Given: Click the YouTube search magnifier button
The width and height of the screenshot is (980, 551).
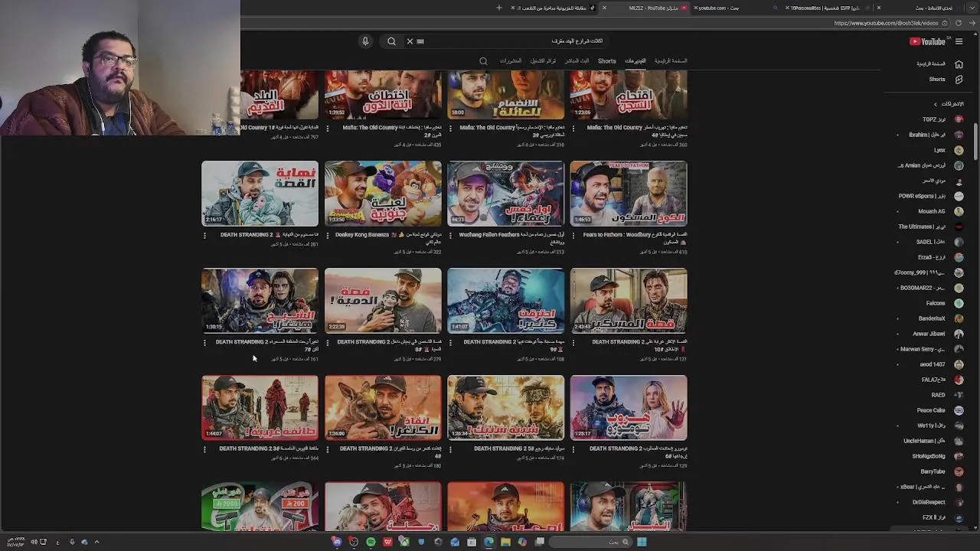Looking at the screenshot, I should click(391, 41).
